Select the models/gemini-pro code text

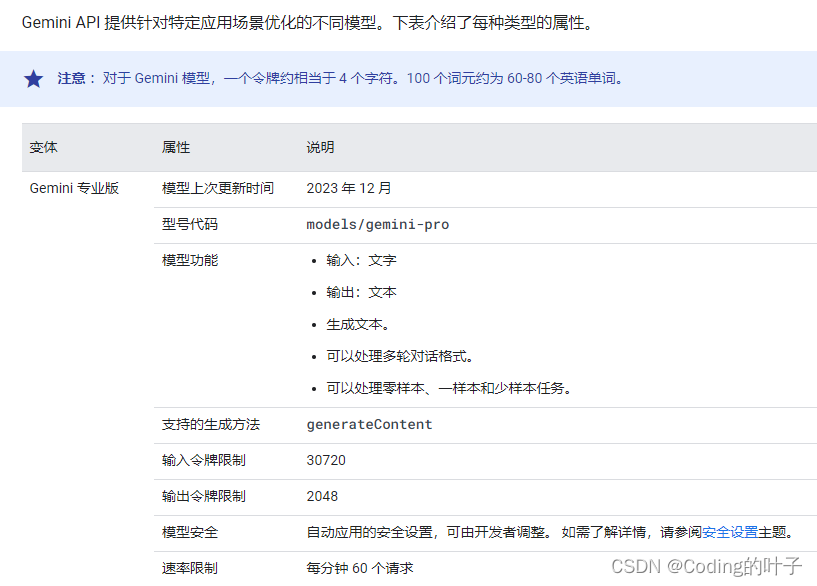pos(377,225)
